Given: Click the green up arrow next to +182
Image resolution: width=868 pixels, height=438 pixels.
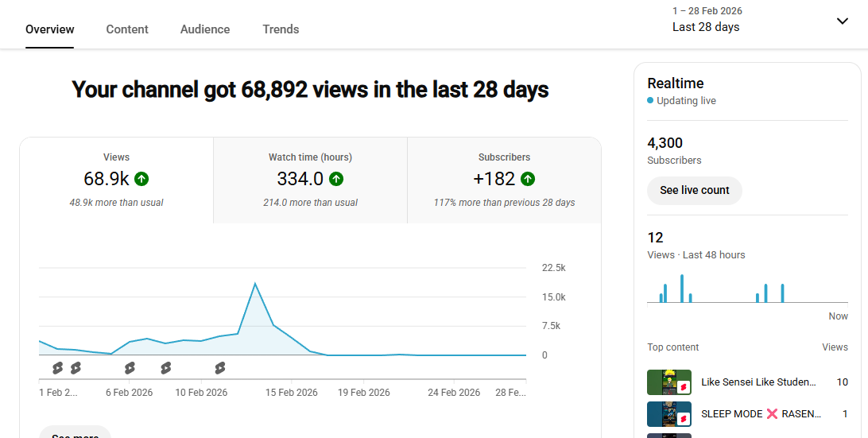Looking at the screenshot, I should tap(528, 179).
